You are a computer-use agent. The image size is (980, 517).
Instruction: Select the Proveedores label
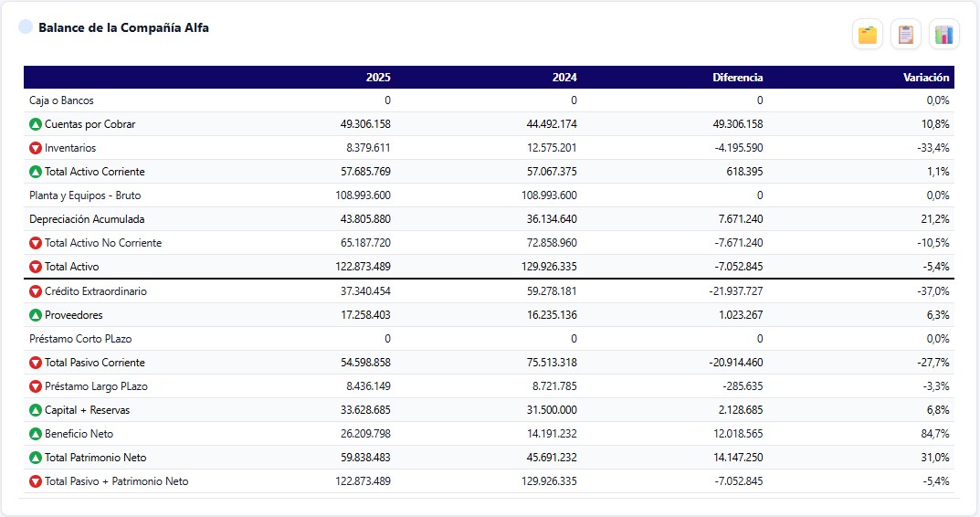74,315
